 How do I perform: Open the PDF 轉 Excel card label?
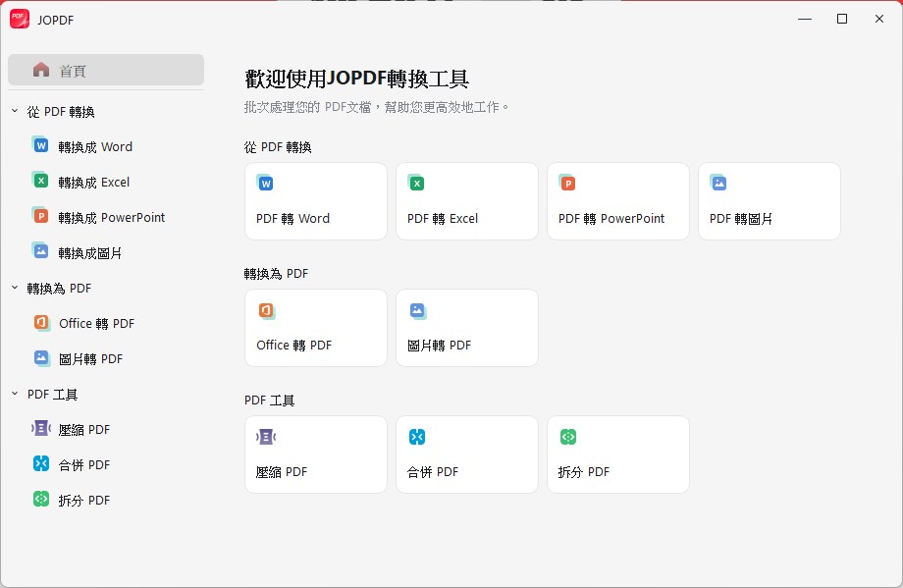point(443,219)
